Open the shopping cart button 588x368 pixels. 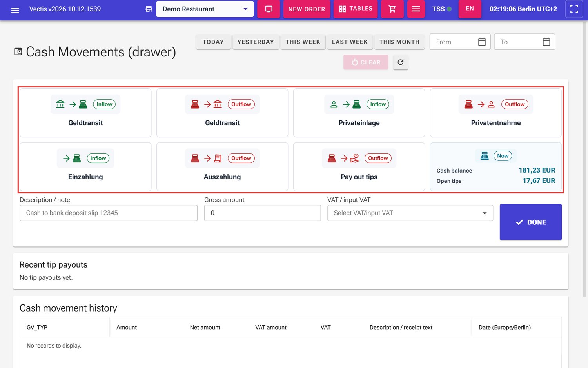pyautogui.click(x=392, y=9)
